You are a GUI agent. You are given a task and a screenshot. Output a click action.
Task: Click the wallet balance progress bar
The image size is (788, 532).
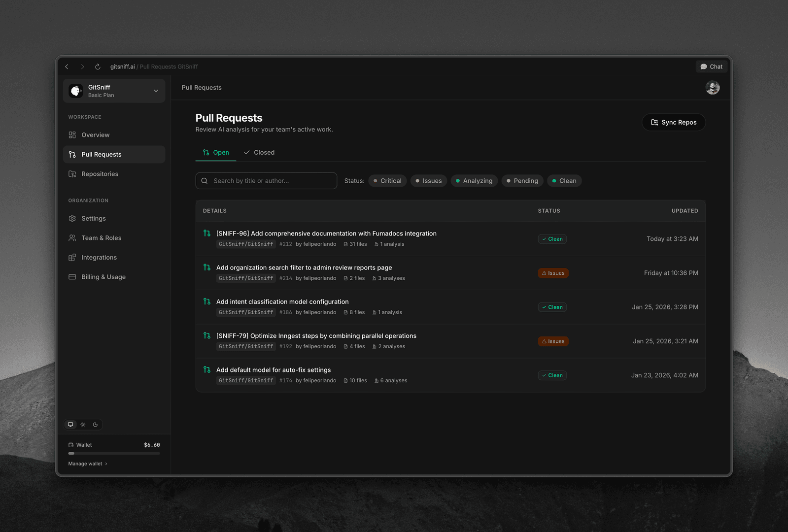point(114,453)
